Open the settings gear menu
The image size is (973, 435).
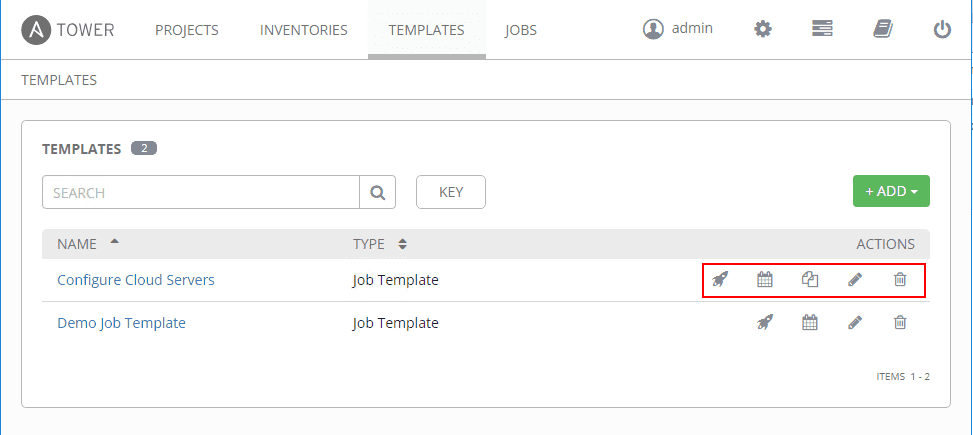pos(763,29)
